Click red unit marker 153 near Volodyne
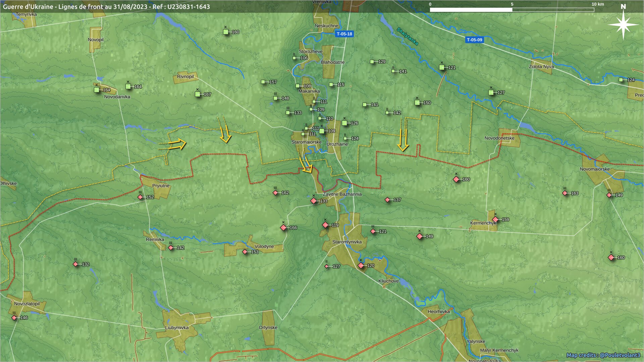Viewport: 644px width, 362px height. (x=245, y=252)
